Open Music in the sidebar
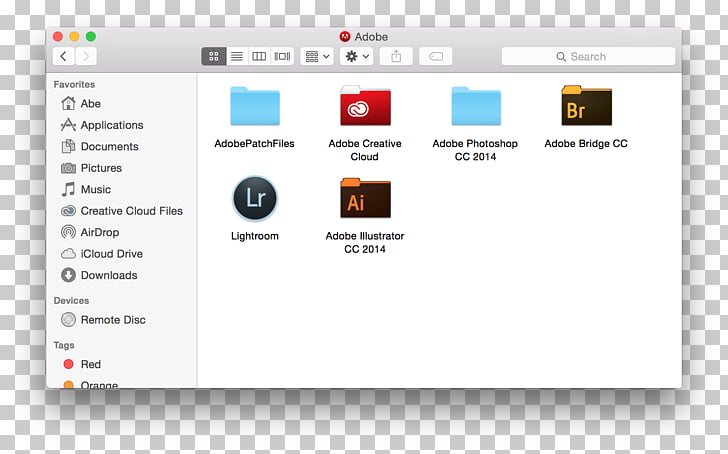728x454 pixels. [122, 189]
